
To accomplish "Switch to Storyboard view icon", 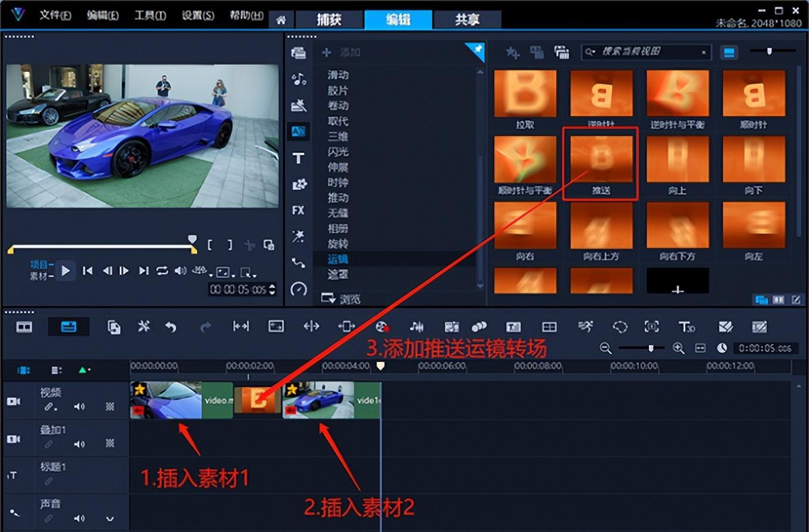I will [x=24, y=327].
